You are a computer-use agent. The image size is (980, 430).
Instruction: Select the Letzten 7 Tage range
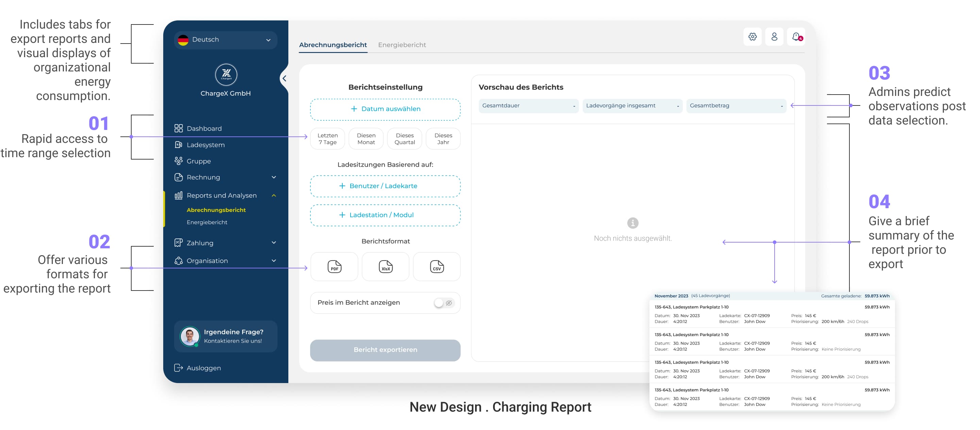click(x=327, y=139)
